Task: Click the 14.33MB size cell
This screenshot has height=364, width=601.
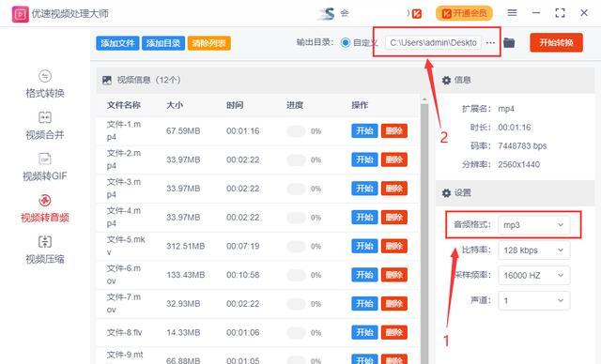Action: pyautogui.click(x=183, y=333)
